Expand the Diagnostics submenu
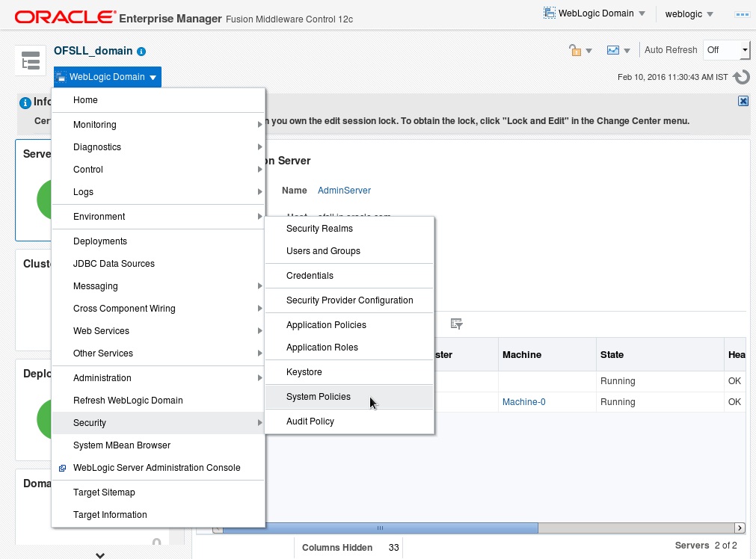The width and height of the screenshot is (756, 559). (x=158, y=147)
